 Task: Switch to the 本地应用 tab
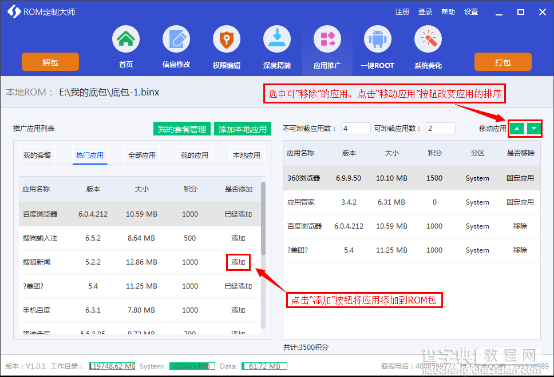pos(247,155)
